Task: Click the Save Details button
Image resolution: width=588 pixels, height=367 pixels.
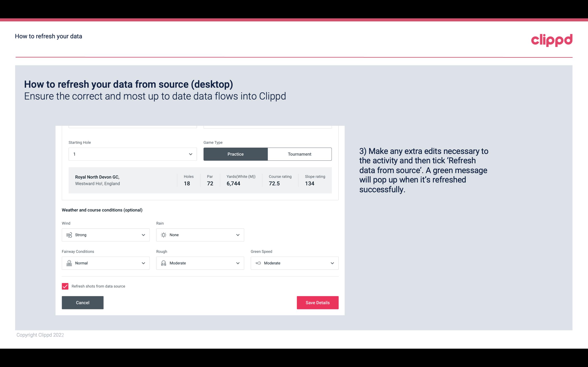Action: pyautogui.click(x=317, y=303)
